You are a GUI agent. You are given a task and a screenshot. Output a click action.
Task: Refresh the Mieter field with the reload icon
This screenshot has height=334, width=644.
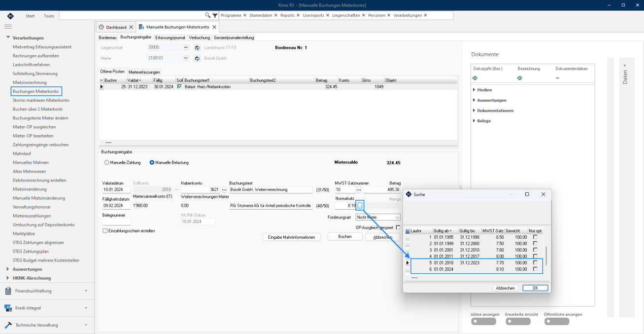point(197,58)
